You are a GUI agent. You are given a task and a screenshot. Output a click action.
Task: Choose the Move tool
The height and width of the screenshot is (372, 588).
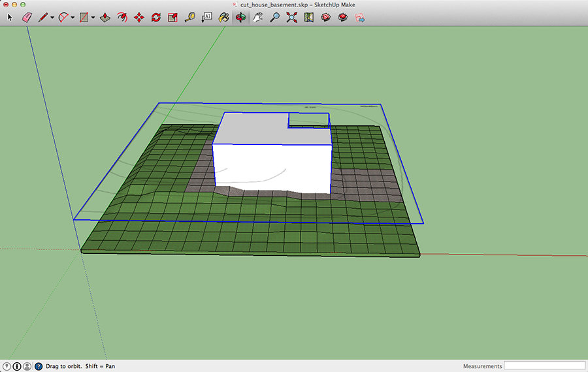pos(139,17)
